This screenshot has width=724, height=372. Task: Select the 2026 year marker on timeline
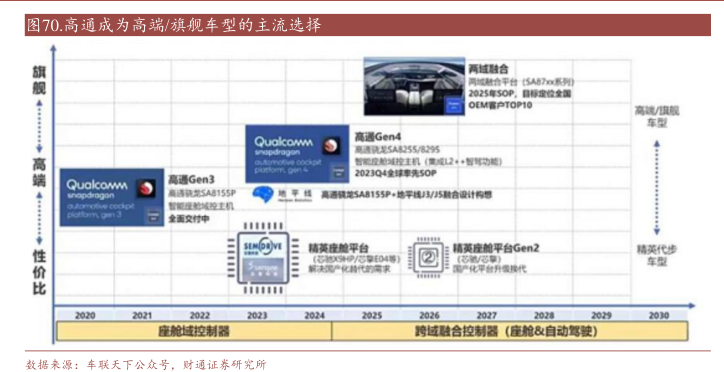[429, 316]
